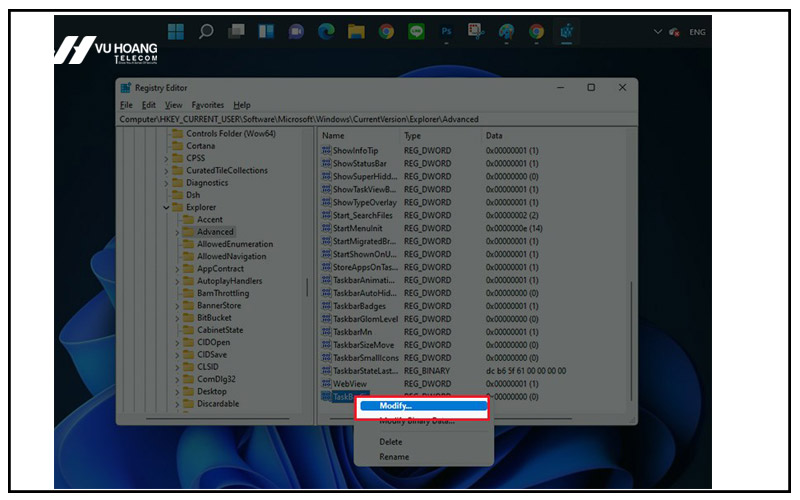Screen dimensions: 800x500
Task: Show hidden system tray icons chevron
Action: (x=658, y=32)
